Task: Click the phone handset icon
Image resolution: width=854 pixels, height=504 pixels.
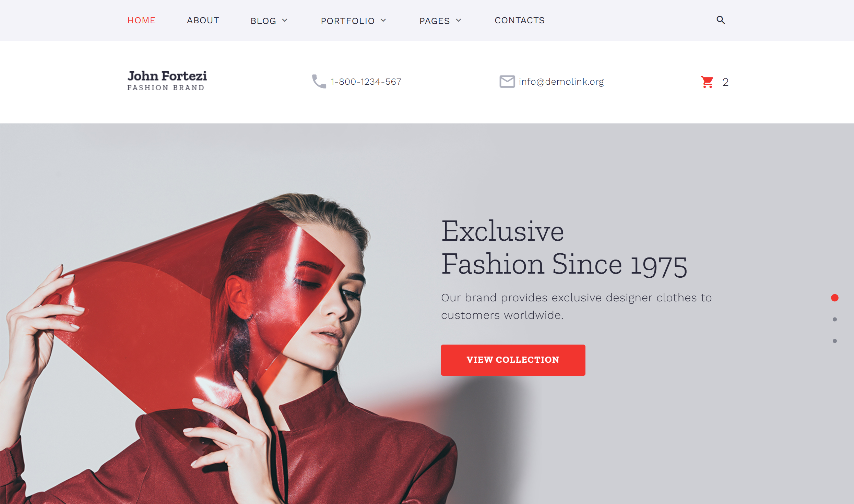Action: point(319,82)
